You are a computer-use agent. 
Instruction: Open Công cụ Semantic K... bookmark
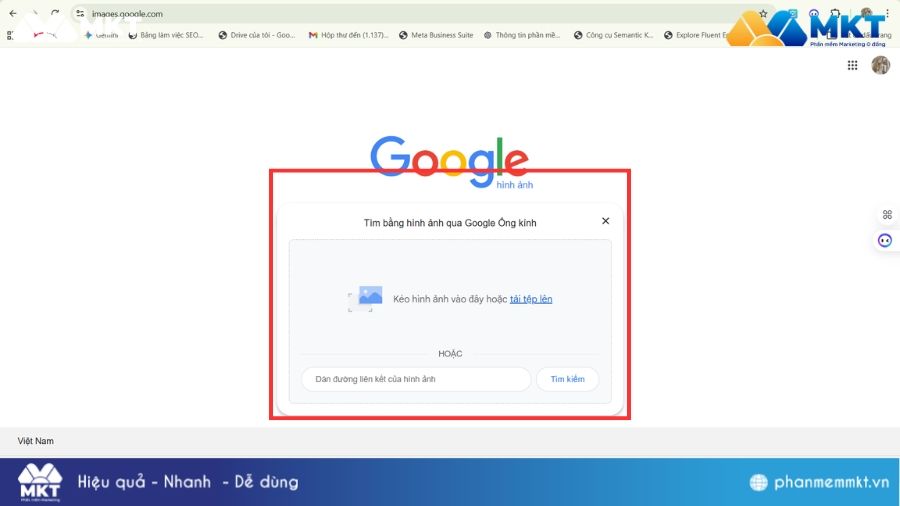coord(614,35)
